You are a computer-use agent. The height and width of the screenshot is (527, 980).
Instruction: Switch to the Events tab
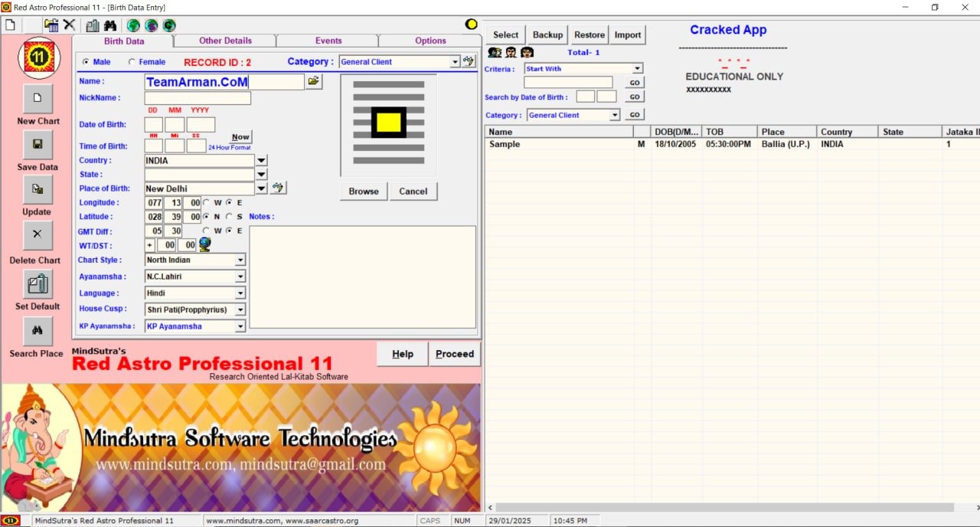point(328,41)
